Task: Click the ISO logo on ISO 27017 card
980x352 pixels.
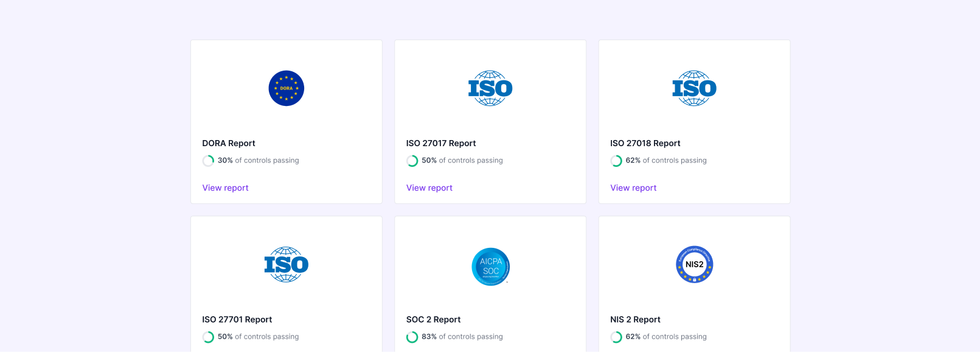Action: coord(490,88)
